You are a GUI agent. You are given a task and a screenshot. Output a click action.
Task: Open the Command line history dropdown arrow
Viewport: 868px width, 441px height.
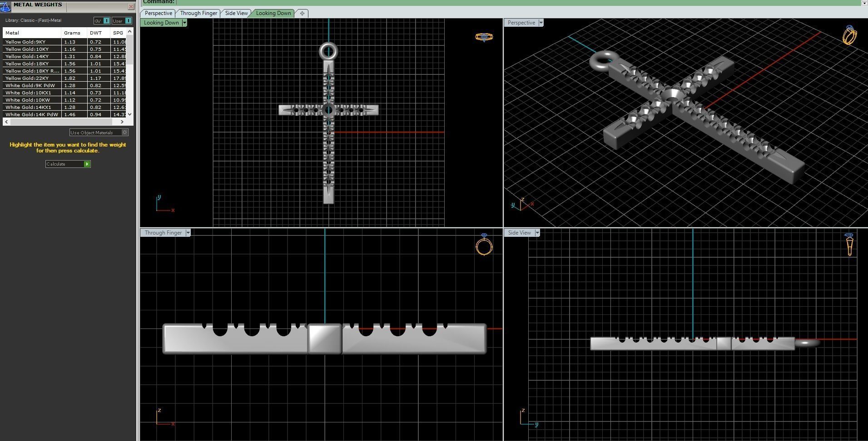(x=864, y=3)
